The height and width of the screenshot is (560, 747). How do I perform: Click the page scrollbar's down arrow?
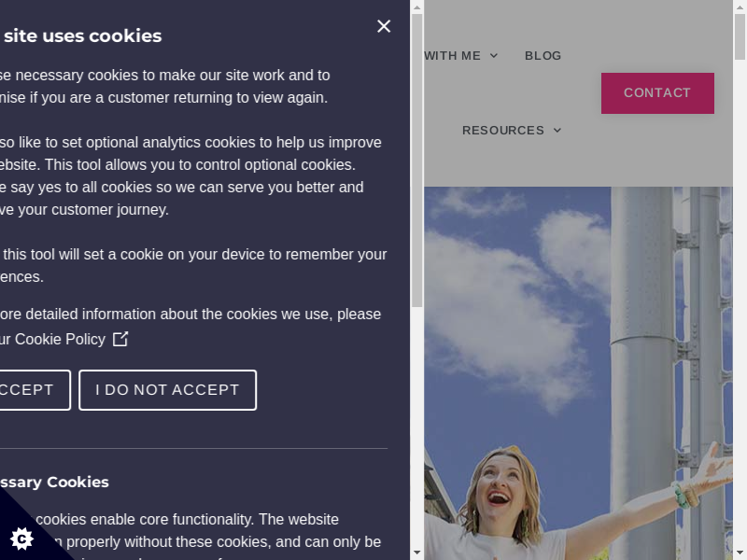[x=740, y=553]
